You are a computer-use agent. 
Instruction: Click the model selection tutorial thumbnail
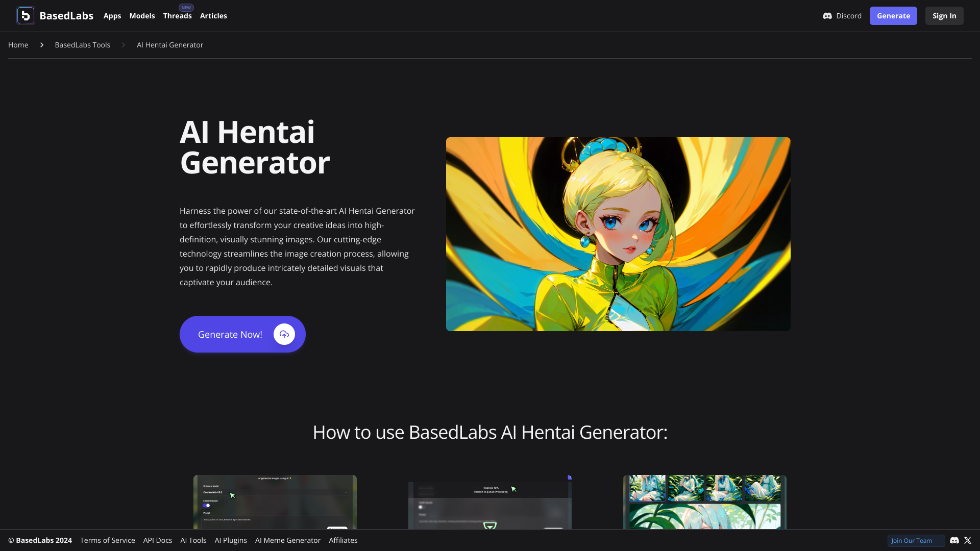click(x=275, y=502)
